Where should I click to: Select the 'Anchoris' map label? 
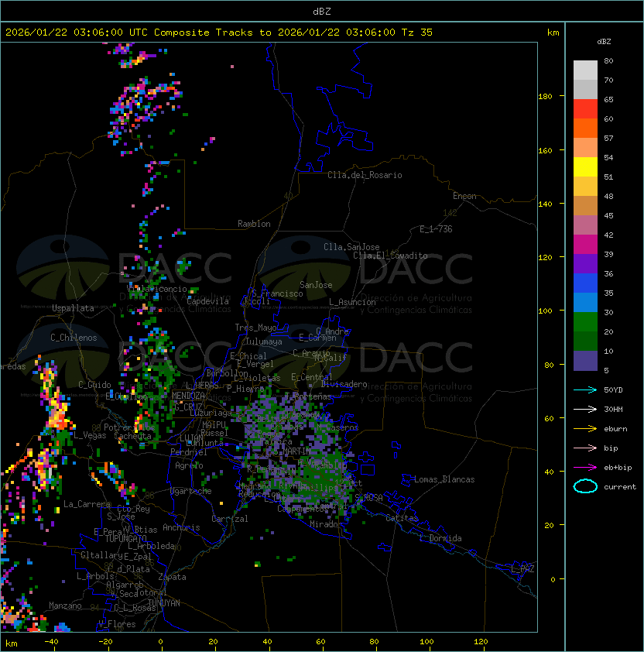(x=181, y=527)
